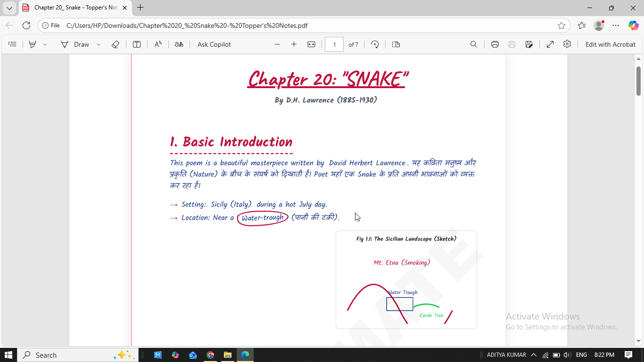This screenshot has width=644, height=362.
Task: Refresh the current page
Action: pos(26,25)
